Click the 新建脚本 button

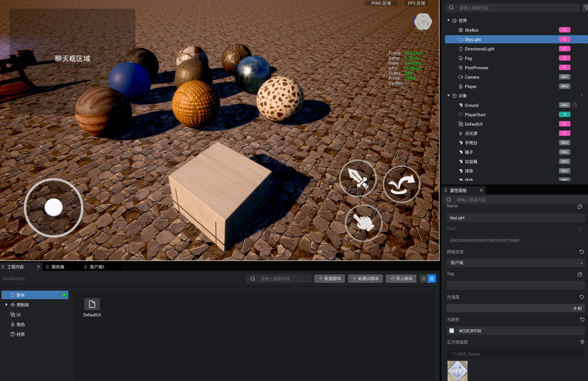(x=330, y=279)
